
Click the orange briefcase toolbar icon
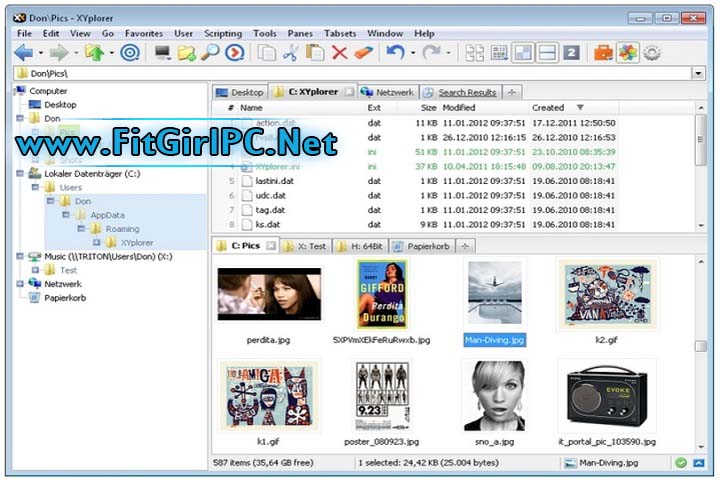pos(603,53)
